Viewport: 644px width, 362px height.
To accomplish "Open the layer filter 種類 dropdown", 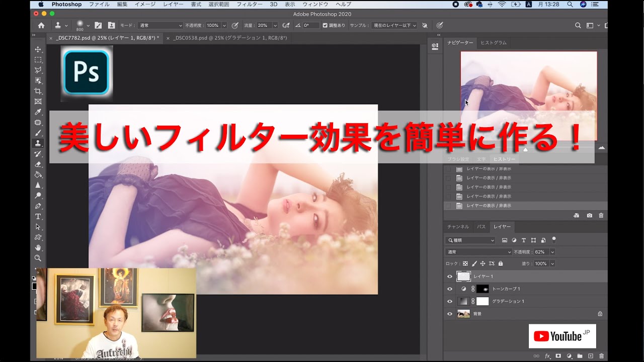I will [x=471, y=240].
